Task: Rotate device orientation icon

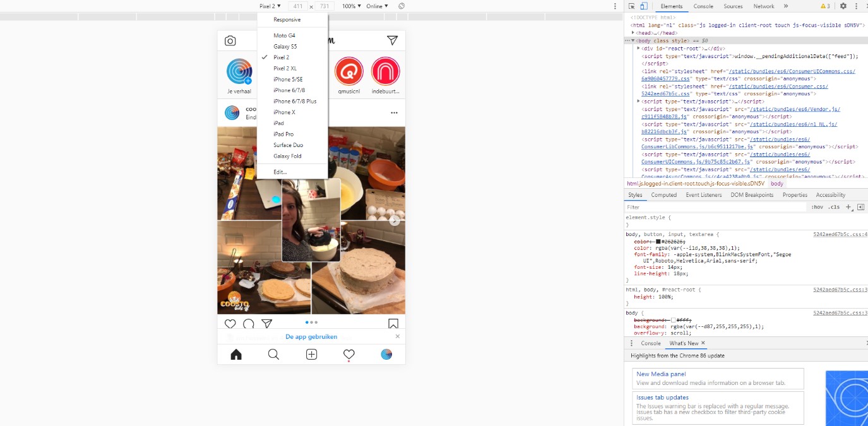Action: pyautogui.click(x=401, y=6)
